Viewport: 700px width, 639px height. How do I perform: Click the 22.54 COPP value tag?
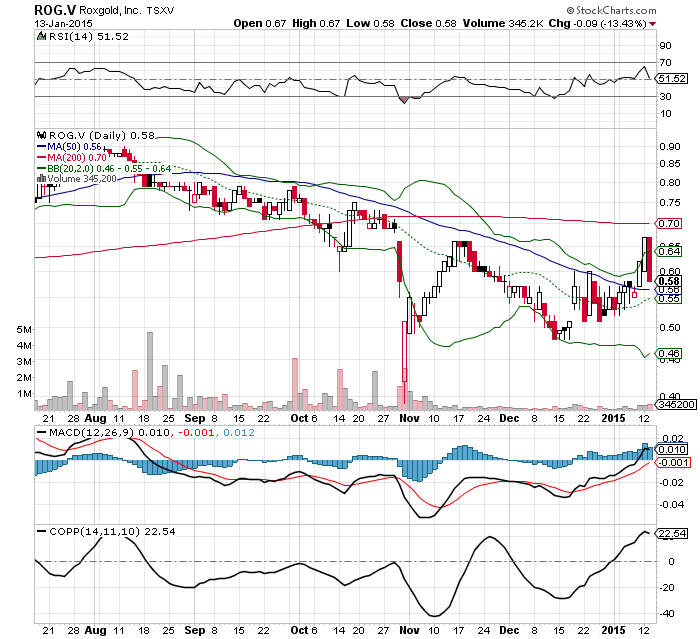(671, 561)
